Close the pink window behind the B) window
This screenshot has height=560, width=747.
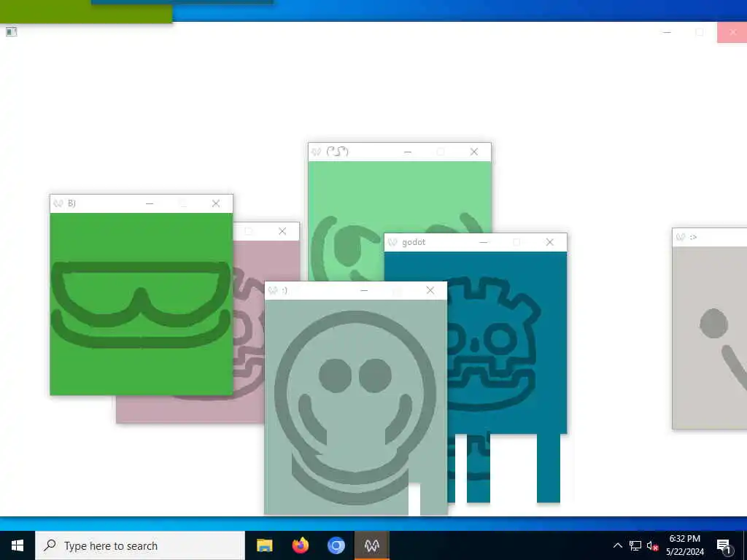tap(282, 231)
